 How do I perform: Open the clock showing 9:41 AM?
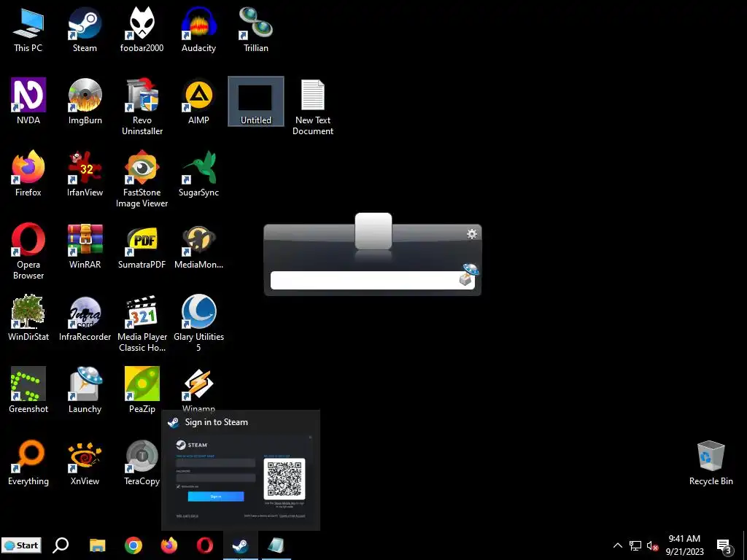tap(684, 545)
